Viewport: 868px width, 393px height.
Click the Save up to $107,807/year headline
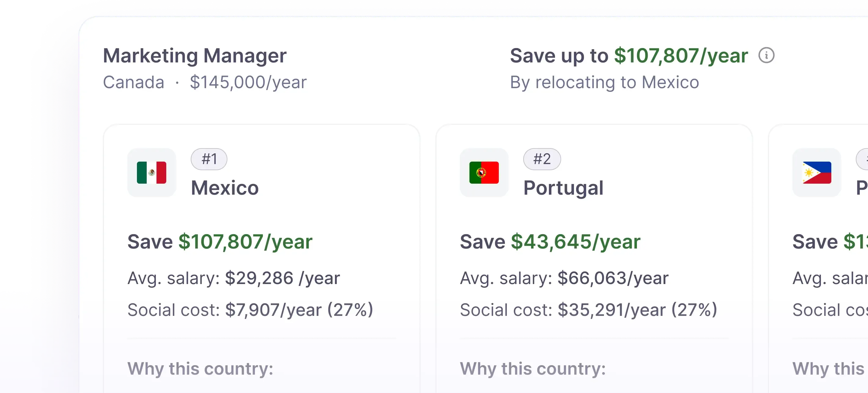[629, 56]
